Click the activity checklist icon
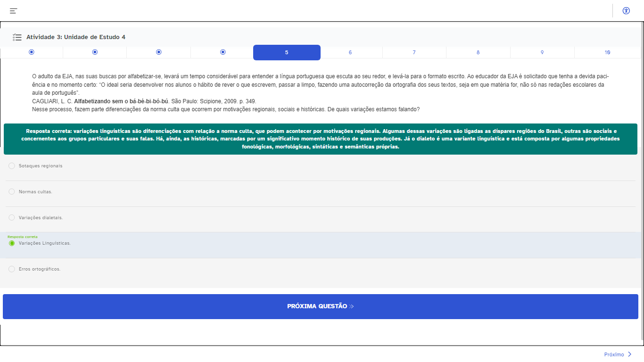 point(17,37)
